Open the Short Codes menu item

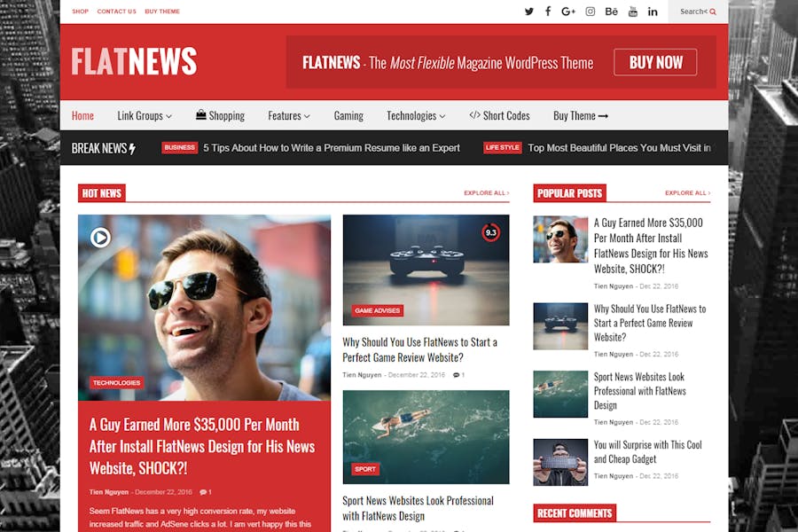tap(500, 115)
